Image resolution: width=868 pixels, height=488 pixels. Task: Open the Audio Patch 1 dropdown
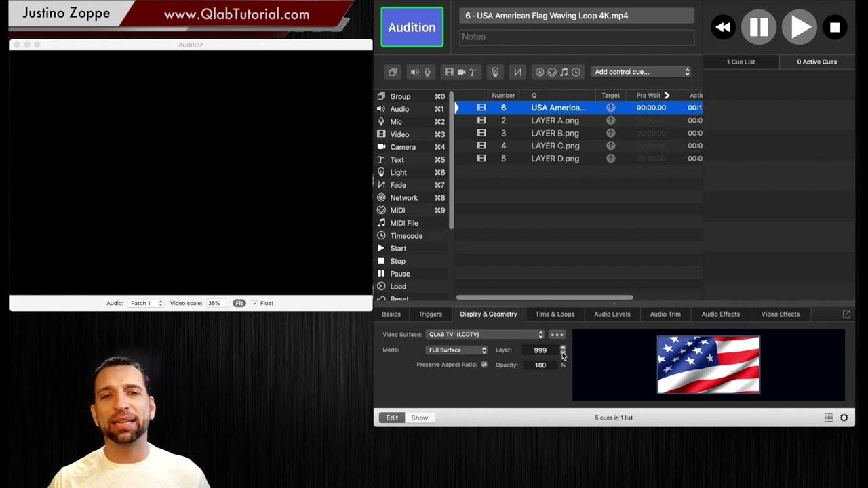click(x=145, y=303)
